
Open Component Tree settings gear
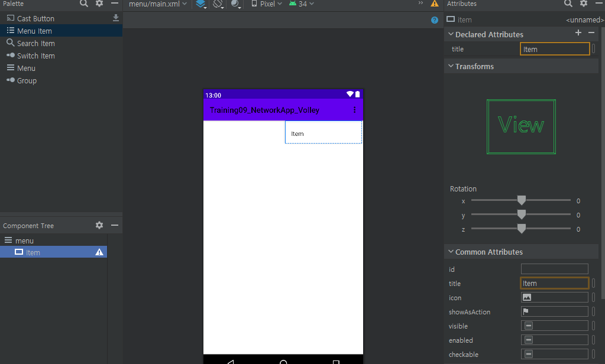[99, 225]
